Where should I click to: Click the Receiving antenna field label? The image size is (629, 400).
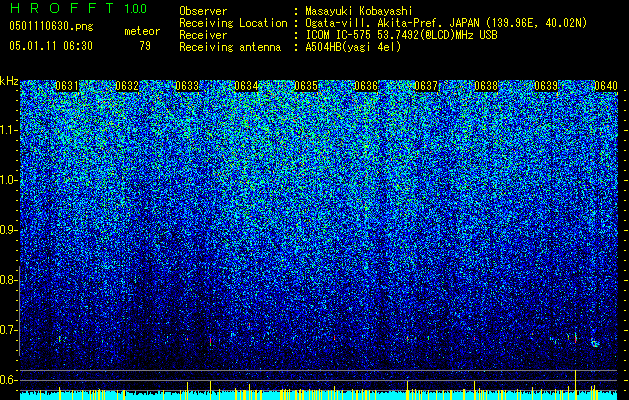pos(230,47)
